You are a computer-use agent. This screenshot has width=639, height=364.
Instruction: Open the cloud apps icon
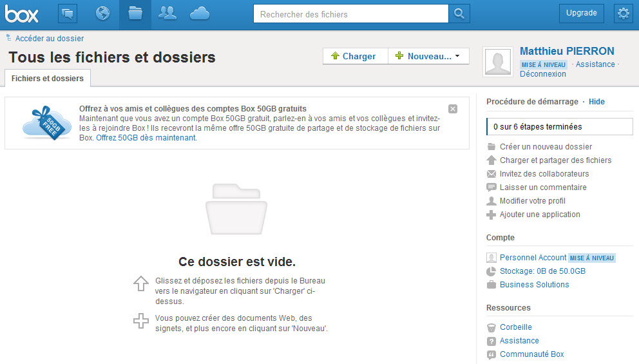pyautogui.click(x=200, y=14)
